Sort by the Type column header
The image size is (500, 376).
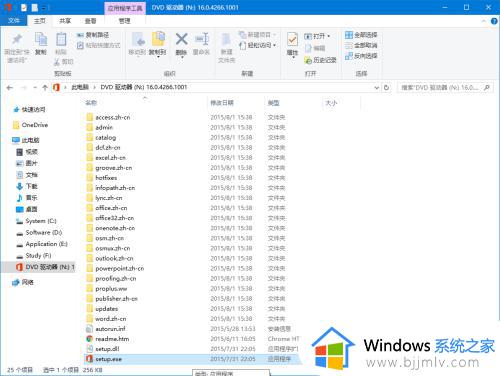273,103
